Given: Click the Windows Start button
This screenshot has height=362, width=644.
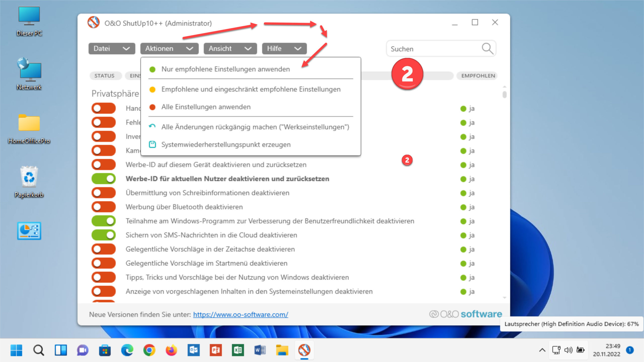Looking at the screenshot, I should [17, 350].
